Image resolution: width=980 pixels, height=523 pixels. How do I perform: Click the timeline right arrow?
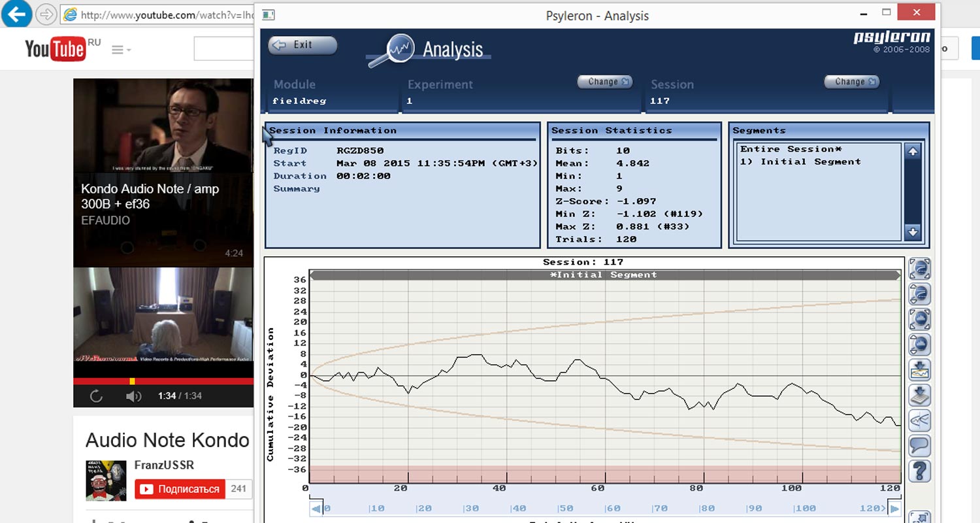pos(894,509)
